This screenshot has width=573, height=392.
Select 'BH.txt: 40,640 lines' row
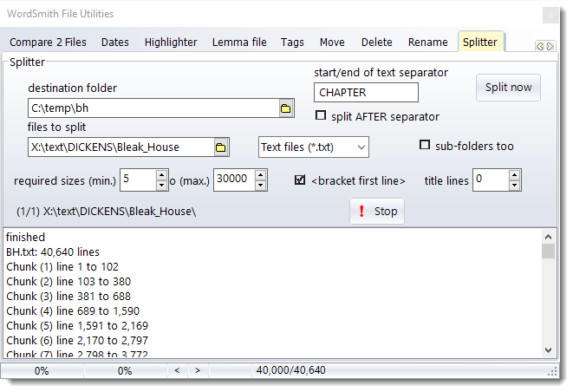click(x=53, y=252)
